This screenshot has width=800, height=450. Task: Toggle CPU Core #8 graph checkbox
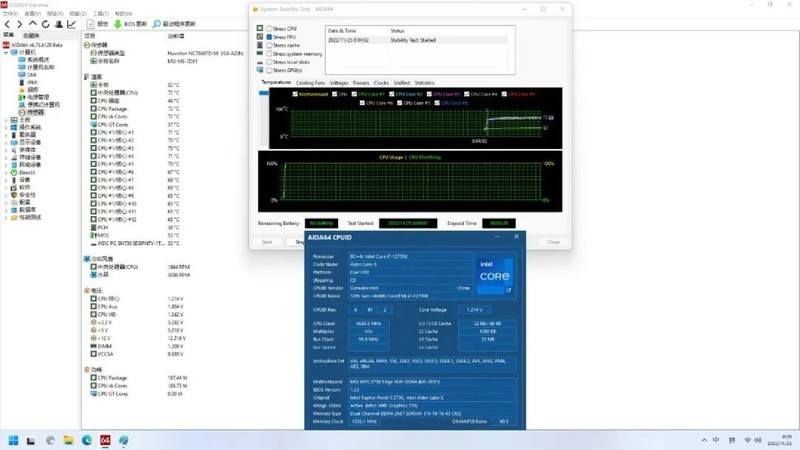(437, 103)
